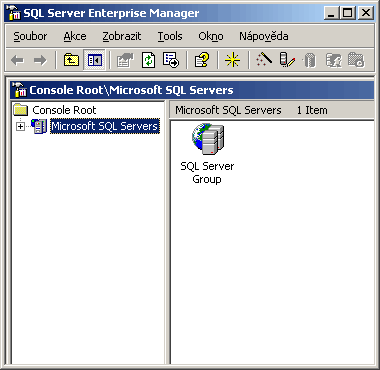Open the Akce menu
380x370 pixels.
coord(75,36)
